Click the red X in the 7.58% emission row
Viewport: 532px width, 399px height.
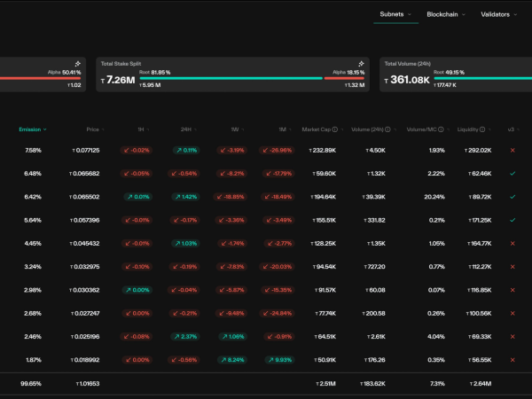(512, 151)
